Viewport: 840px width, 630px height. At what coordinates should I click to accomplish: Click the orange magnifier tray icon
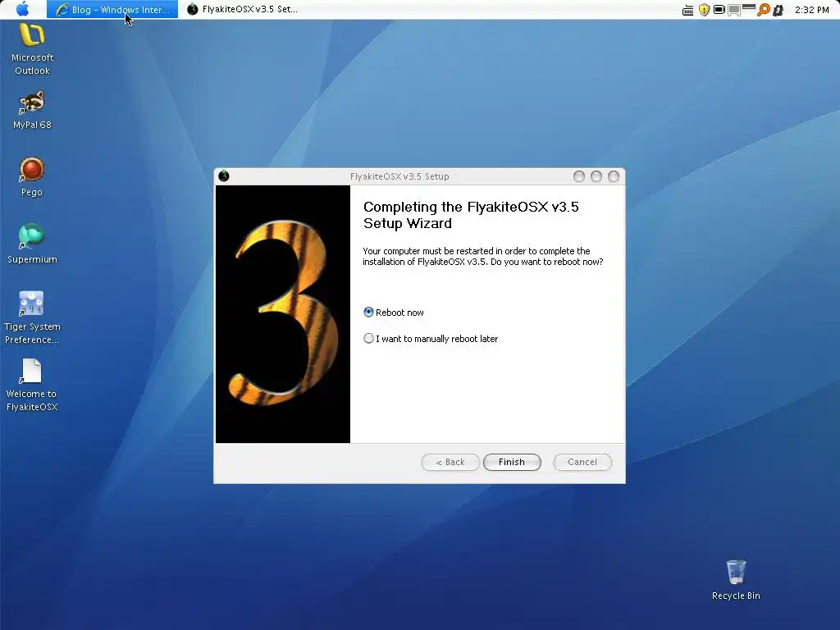[764, 10]
